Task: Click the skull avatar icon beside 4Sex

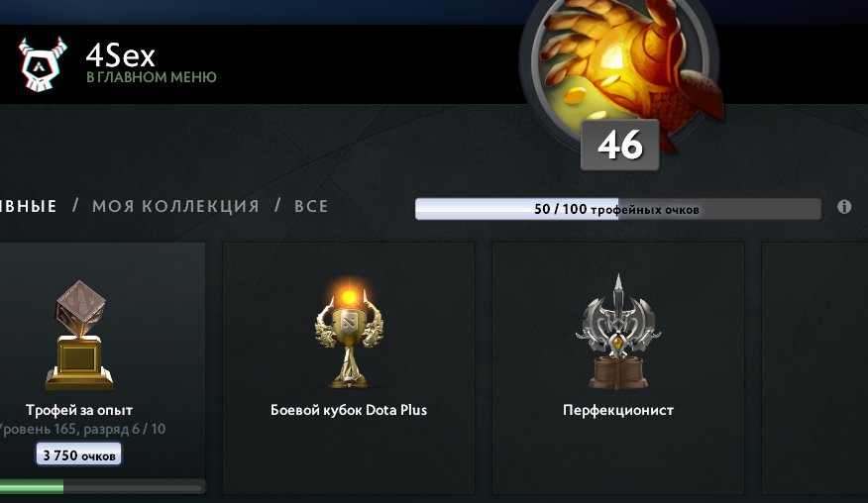Action: [x=43, y=64]
